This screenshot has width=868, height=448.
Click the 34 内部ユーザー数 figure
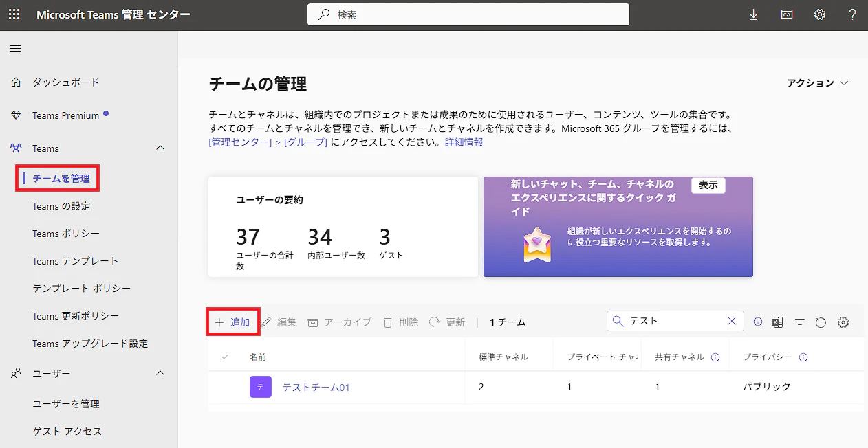[320, 237]
